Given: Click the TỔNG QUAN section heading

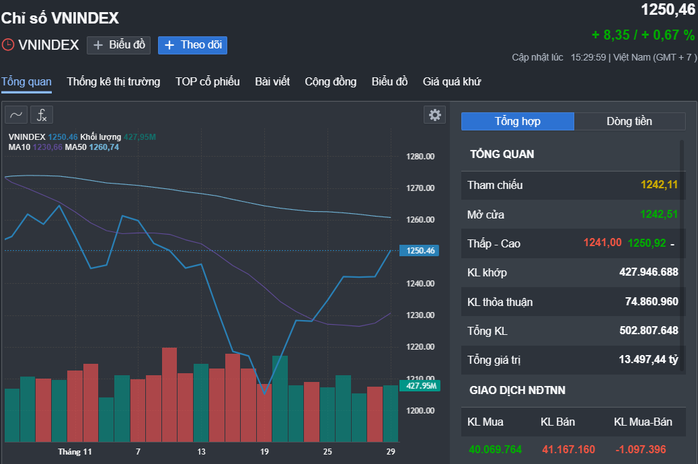Looking at the screenshot, I should coord(502,154).
